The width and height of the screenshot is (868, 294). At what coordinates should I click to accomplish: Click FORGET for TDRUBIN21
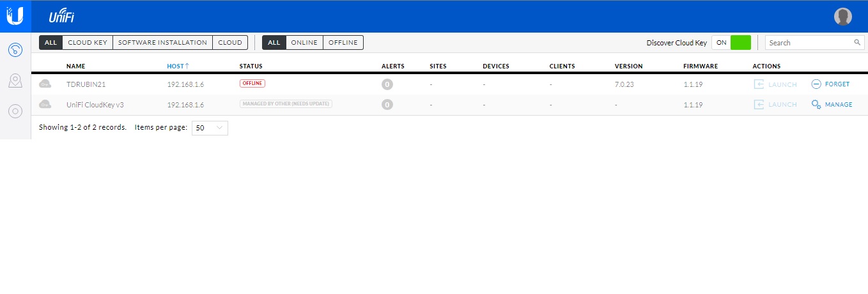[x=837, y=84]
